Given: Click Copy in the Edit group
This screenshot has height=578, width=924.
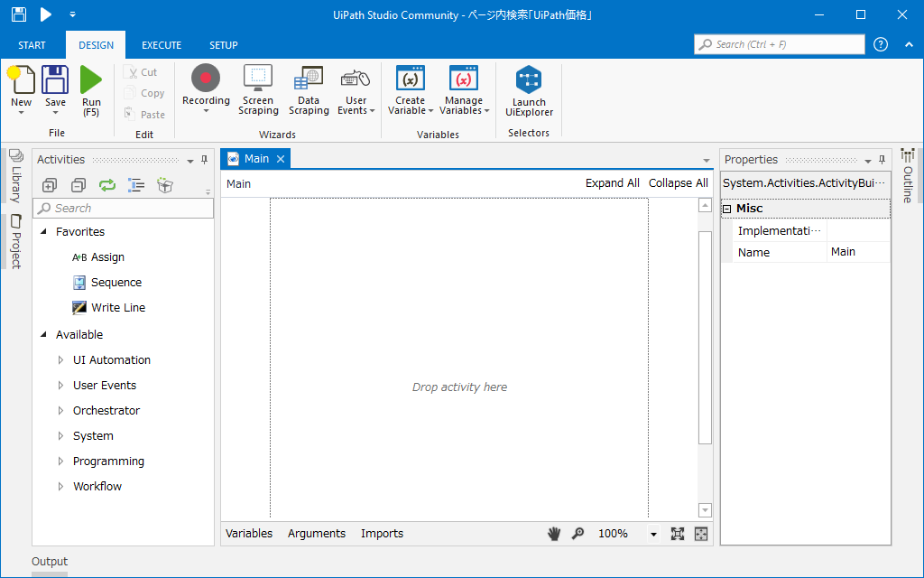Looking at the screenshot, I should pyautogui.click(x=143, y=93).
